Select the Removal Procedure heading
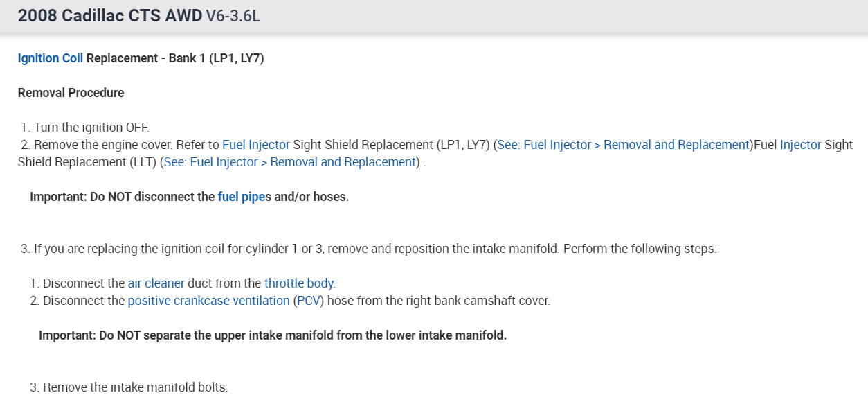Image resolution: width=868 pixels, height=413 pixels. coord(71,93)
